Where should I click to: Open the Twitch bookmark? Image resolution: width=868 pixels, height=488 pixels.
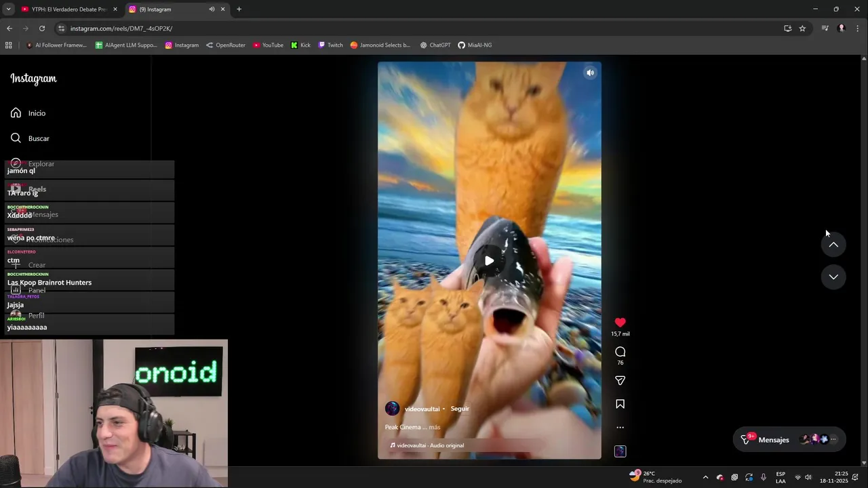(331, 45)
